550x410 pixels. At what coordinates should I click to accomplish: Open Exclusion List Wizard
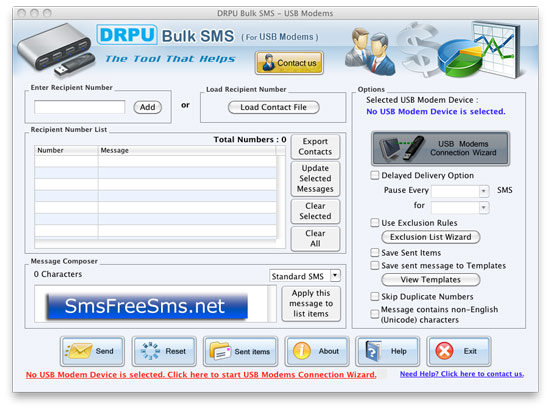click(431, 237)
